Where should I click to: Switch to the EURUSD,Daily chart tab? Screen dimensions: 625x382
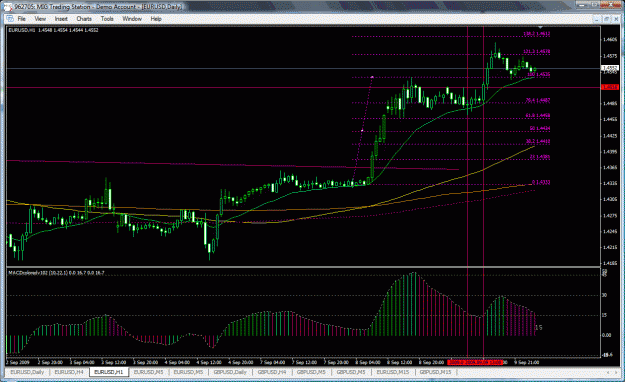[x=27, y=372]
